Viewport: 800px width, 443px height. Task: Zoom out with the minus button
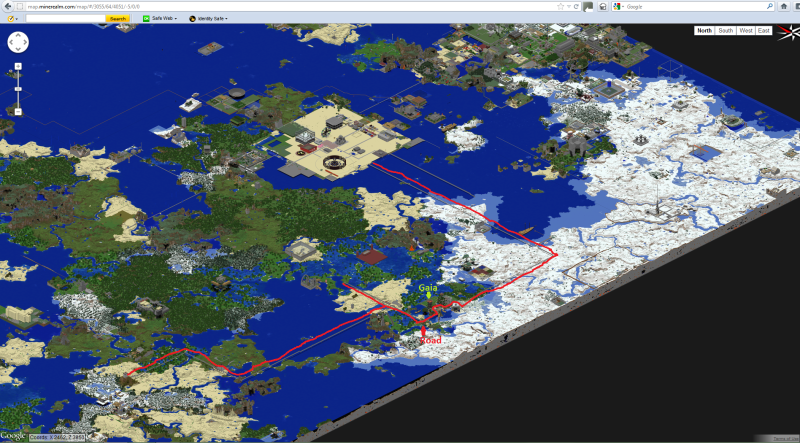(x=18, y=111)
